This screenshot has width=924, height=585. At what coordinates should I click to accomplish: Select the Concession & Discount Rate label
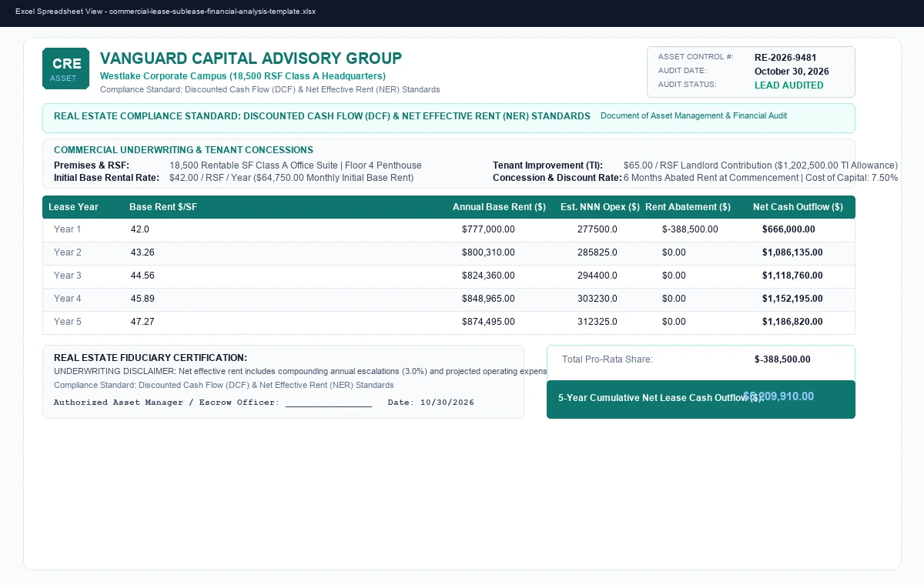point(557,178)
